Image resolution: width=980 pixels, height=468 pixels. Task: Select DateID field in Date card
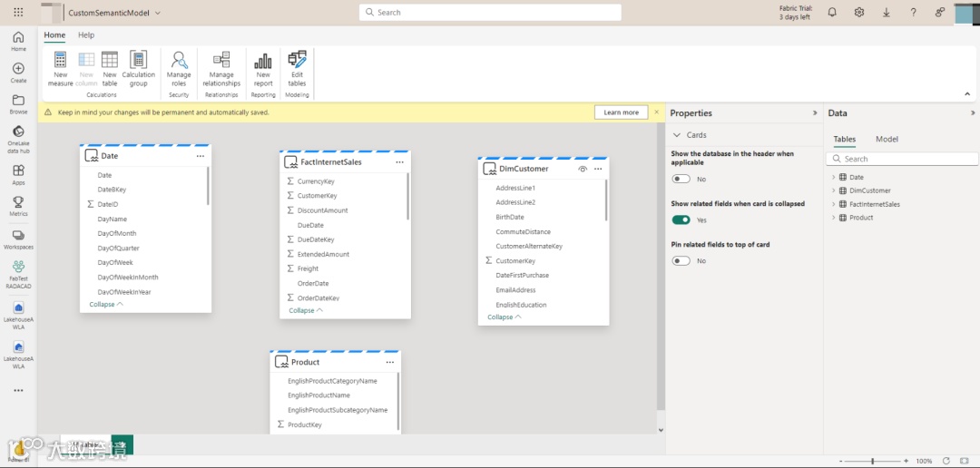pyautogui.click(x=107, y=204)
